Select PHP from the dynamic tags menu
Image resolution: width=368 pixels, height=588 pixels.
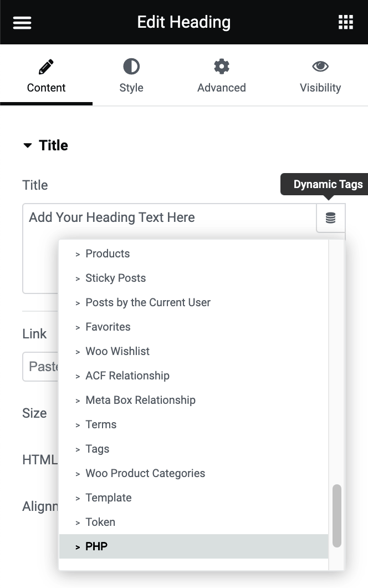click(96, 546)
